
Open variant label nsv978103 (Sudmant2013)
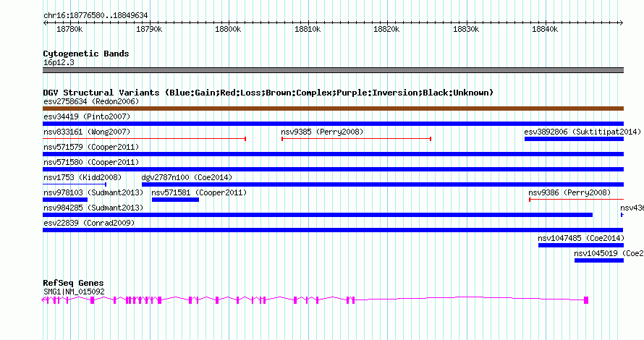(x=93, y=192)
